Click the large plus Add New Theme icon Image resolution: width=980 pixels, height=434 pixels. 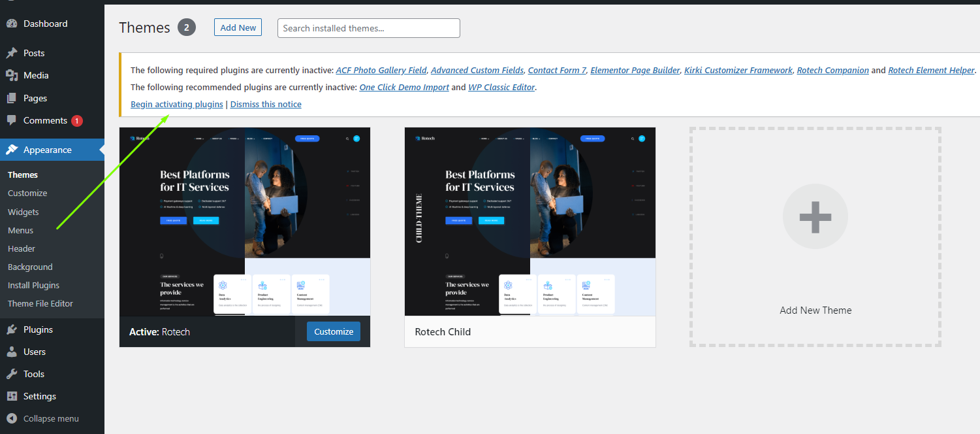pyautogui.click(x=815, y=218)
